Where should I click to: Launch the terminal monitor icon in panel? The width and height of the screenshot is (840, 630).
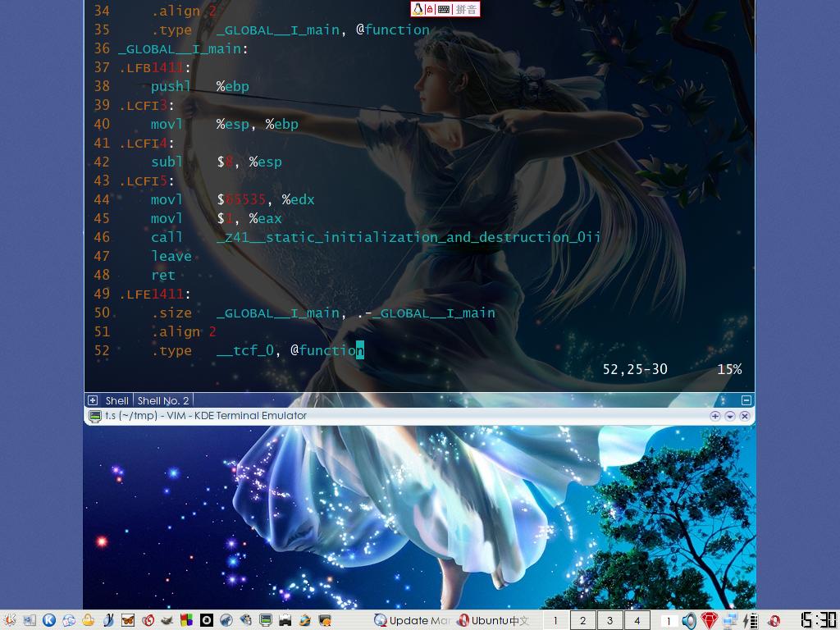click(265, 620)
